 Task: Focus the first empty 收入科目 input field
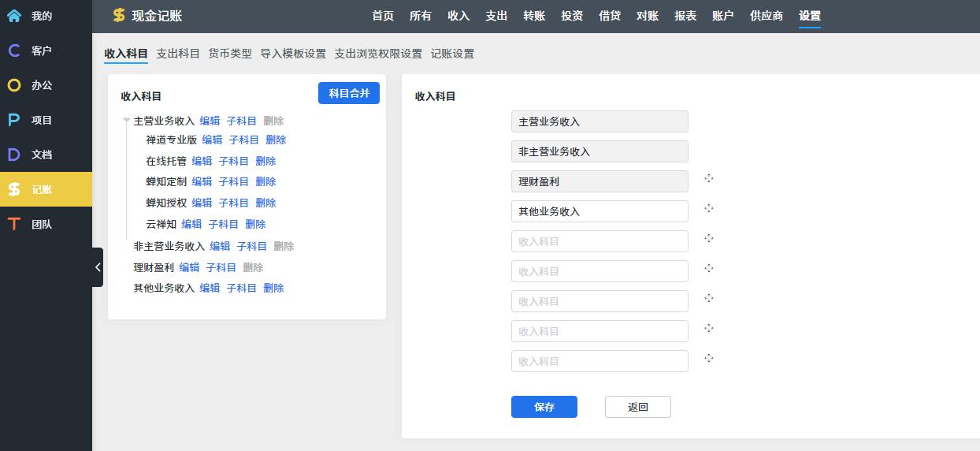pyautogui.click(x=600, y=241)
